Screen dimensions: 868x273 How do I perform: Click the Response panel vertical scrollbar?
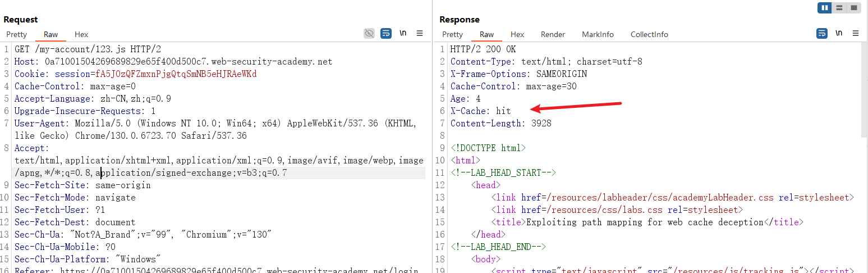click(864, 90)
